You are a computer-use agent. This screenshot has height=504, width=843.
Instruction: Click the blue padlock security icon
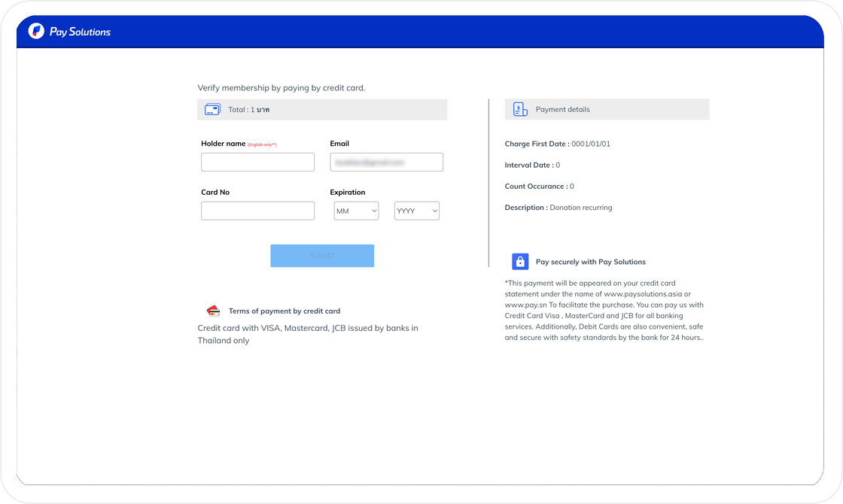tap(520, 262)
